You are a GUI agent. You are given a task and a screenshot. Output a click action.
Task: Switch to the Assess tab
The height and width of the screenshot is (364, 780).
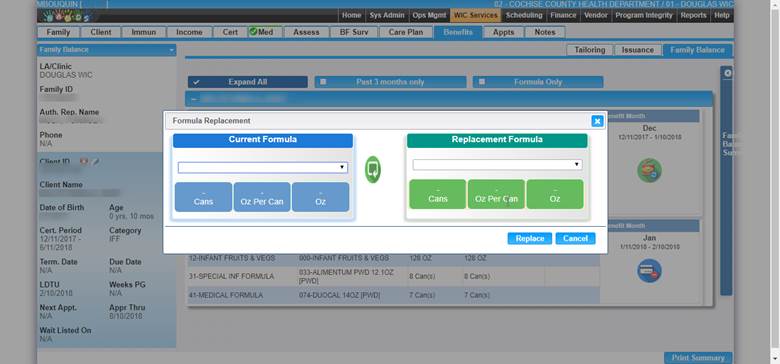(306, 32)
